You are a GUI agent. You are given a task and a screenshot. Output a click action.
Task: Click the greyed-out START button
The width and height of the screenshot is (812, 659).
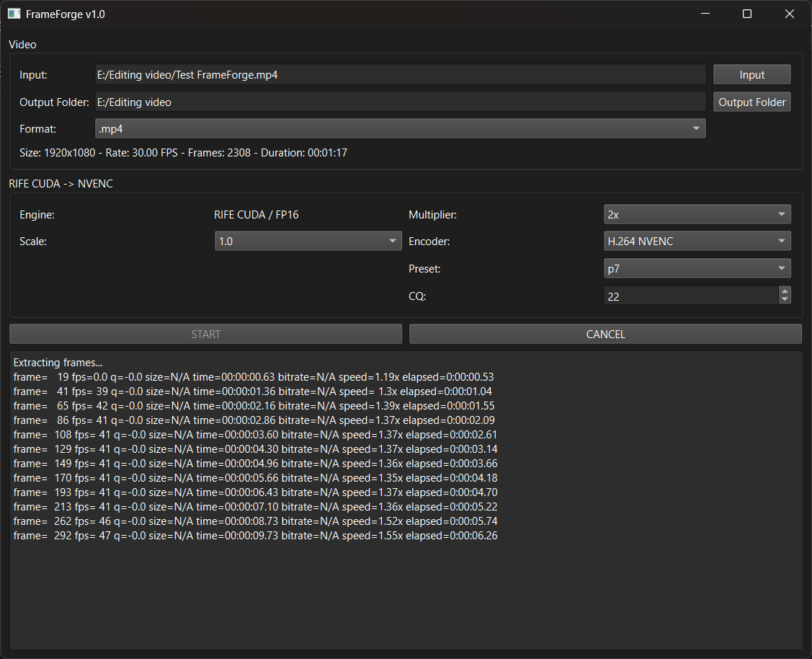205,334
